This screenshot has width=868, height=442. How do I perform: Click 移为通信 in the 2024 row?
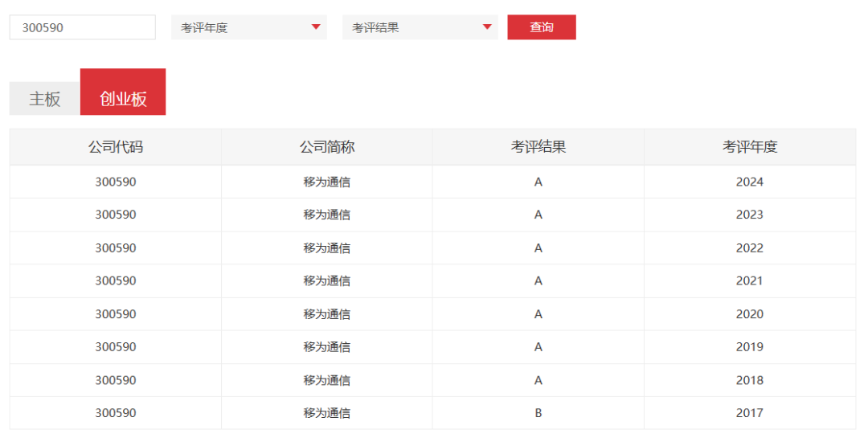point(326,182)
